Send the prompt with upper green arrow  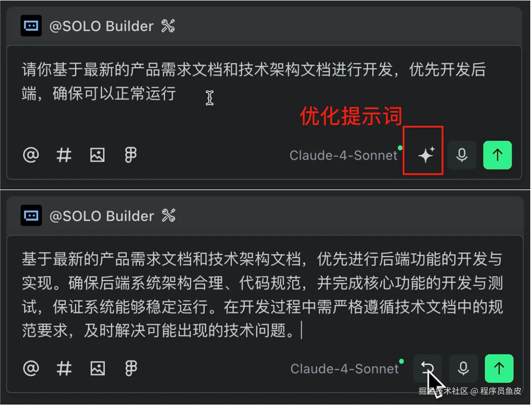(x=498, y=155)
